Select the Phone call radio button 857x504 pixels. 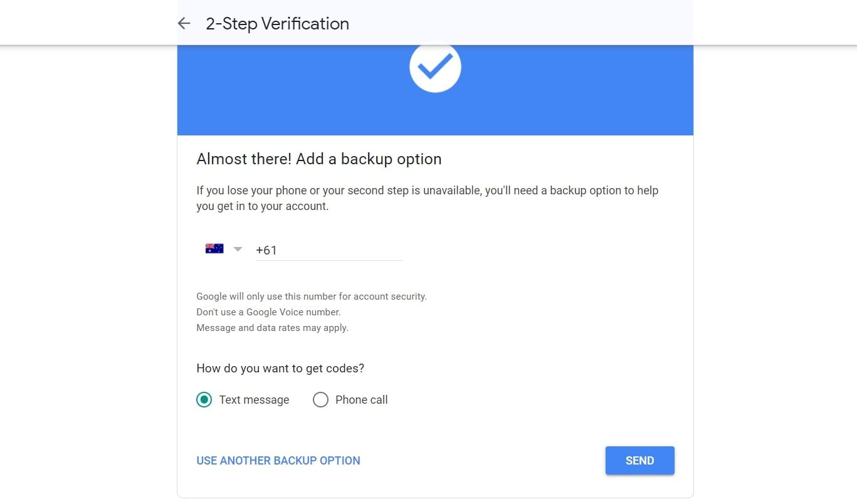pyautogui.click(x=320, y=400)
